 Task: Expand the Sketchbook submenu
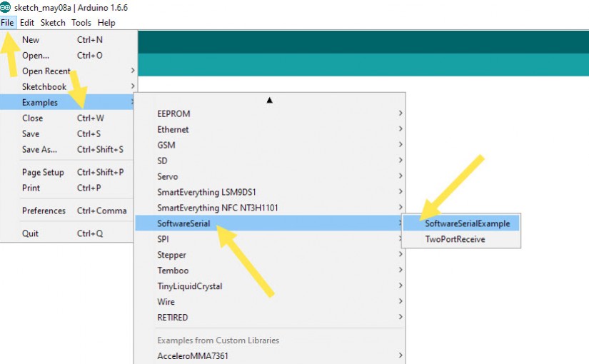[x=44, y=87]
